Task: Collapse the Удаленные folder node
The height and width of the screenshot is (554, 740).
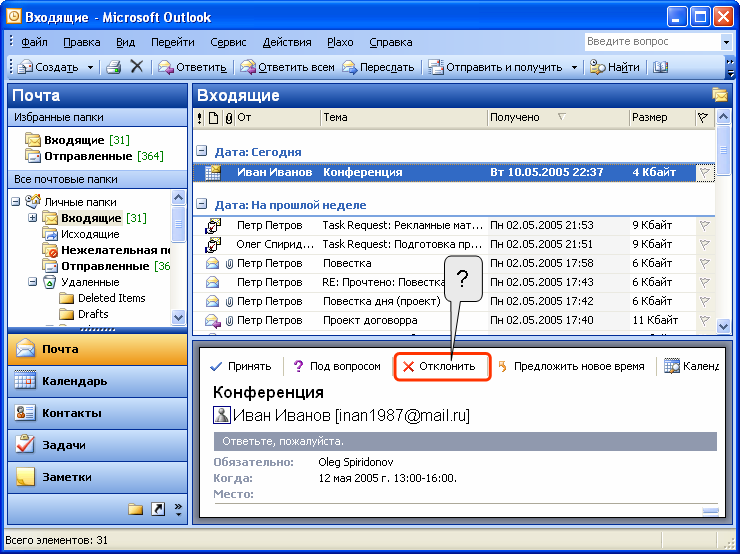Action: (33, 282)
